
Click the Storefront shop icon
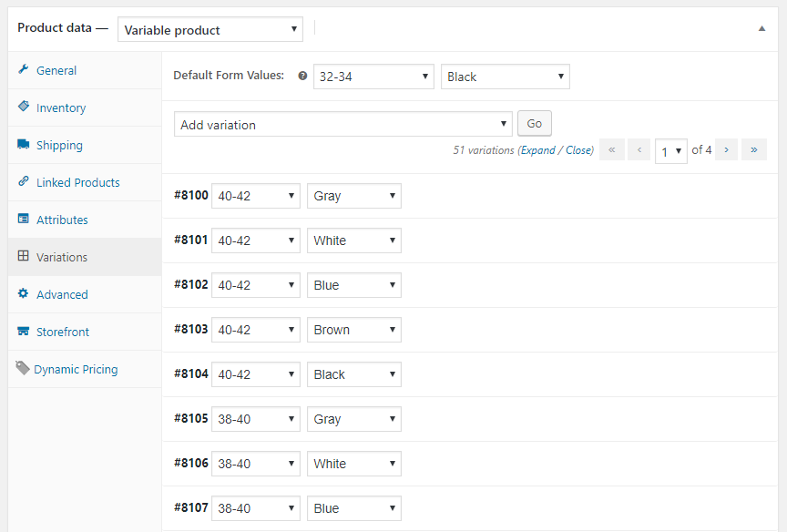coord(23,331)
